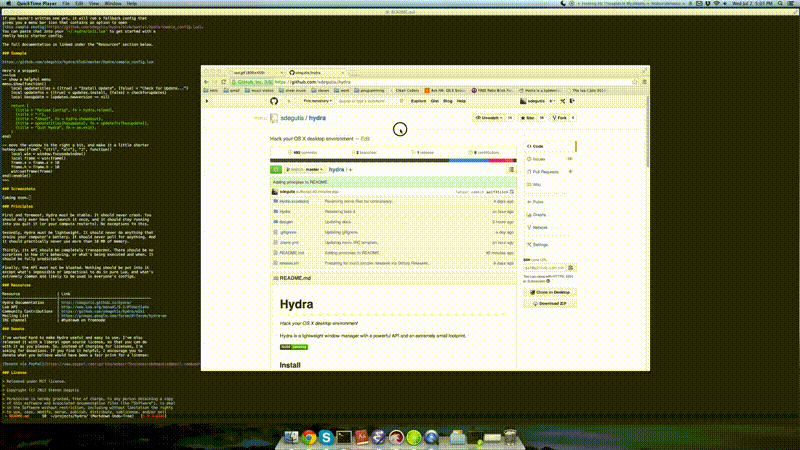Screen dimensions: 800x450
Task: Expand the GitHub sidebar arrow at left
Action: point(207,101)
